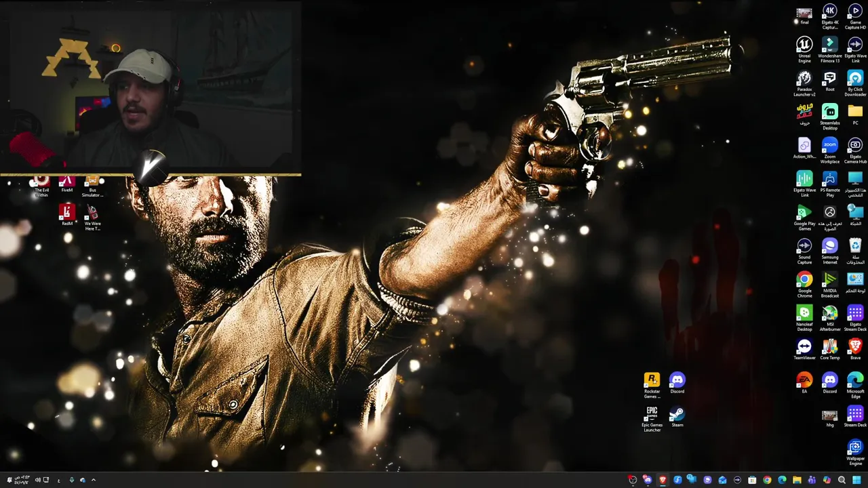The height and width of the screenshot is (488, 868).
Task: Open the Unreal Engine desktop shortcut
Action: (x=804, y=49)
